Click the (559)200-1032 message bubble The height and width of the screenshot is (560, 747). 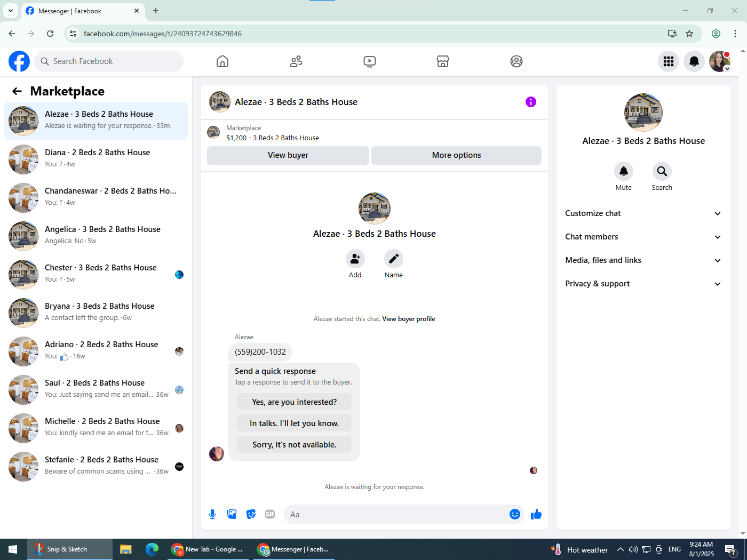[x=260, y=352]
